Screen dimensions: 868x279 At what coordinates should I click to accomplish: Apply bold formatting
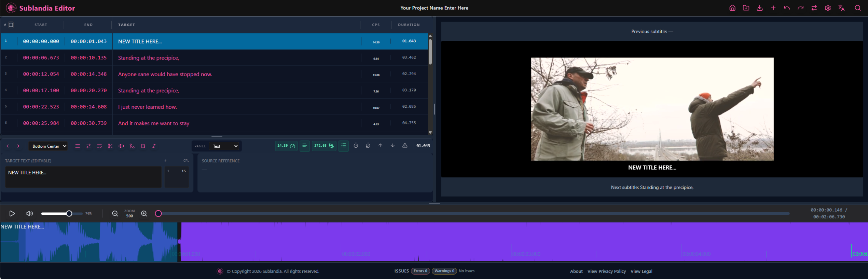tap(143, 146)
